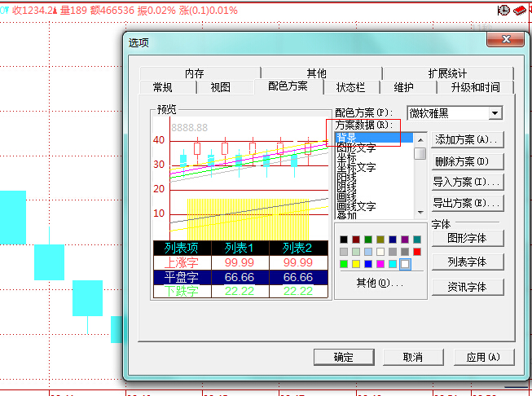Switch to the 状态栏 tab
Viewport: 532px width, 396px height.
click(x=350, y=87)
